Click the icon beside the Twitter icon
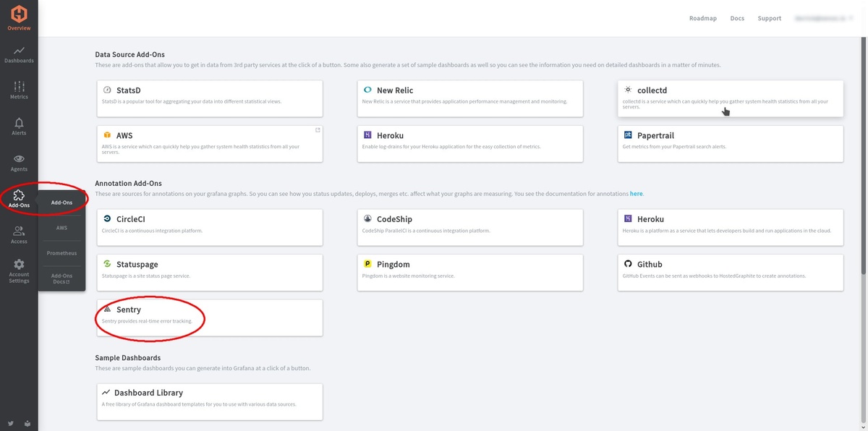The height and width of the screenshot is (431, 868). click(x=27, y=422)
